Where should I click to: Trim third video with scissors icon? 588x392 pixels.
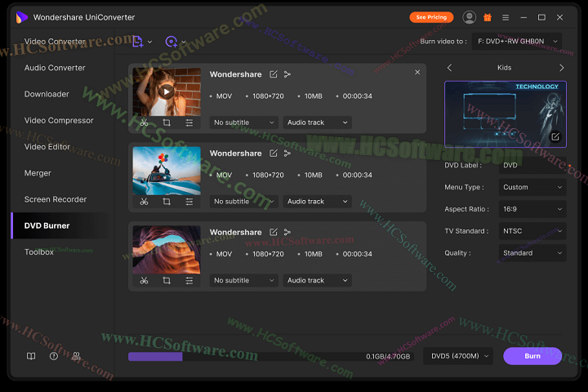click(144, 281)
